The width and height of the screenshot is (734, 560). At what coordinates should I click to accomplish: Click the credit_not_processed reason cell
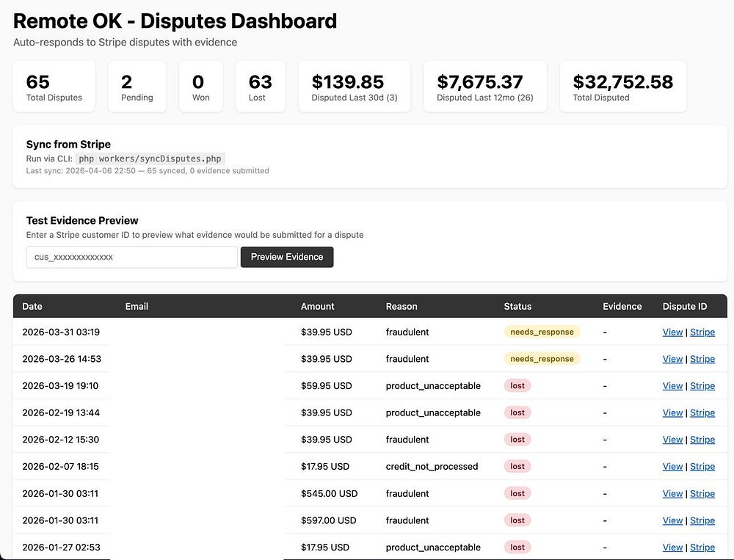[432, 466]
